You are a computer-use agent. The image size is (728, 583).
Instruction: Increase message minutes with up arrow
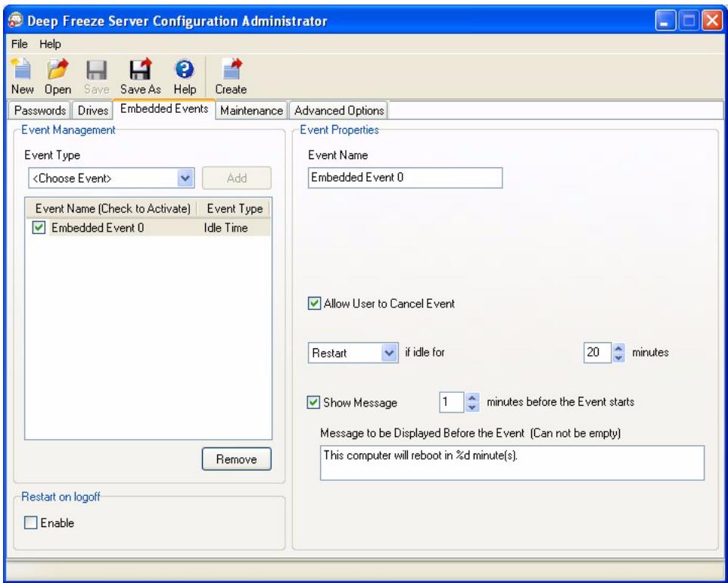471,397
